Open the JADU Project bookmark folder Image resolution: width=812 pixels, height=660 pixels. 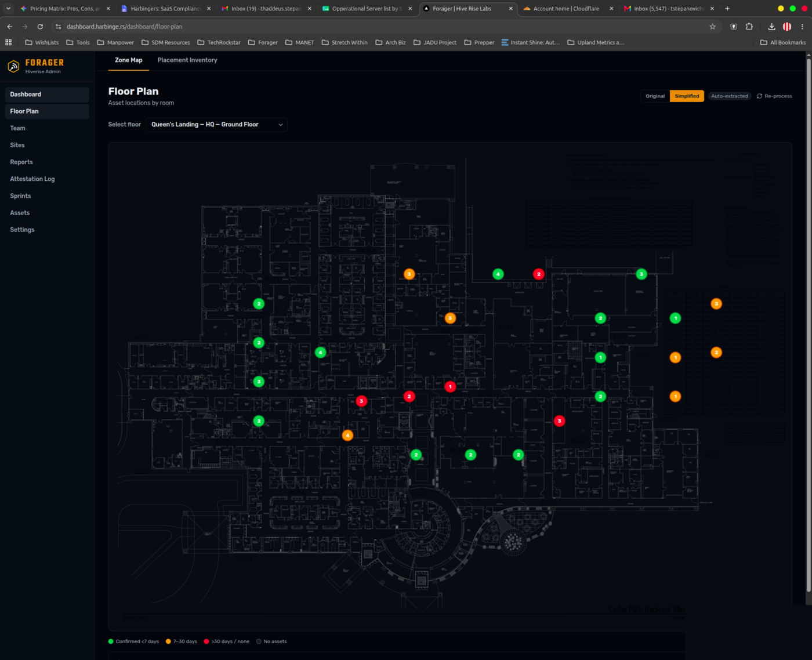tap(435, 42)
